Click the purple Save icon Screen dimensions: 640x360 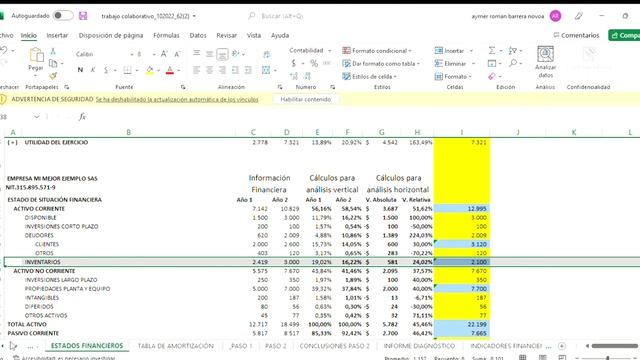pyautogui.click(x=83, y=16)
